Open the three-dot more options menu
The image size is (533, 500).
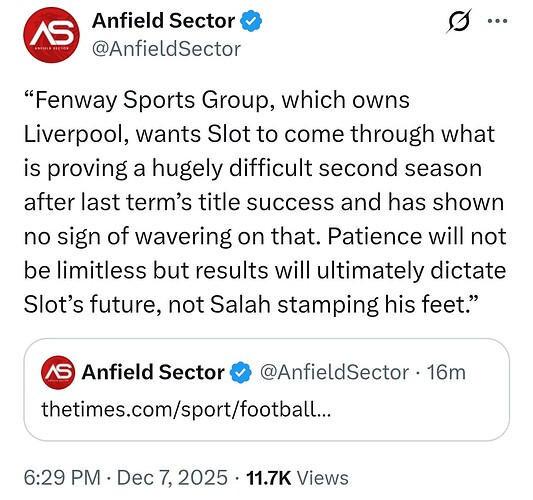coord(497,21)
